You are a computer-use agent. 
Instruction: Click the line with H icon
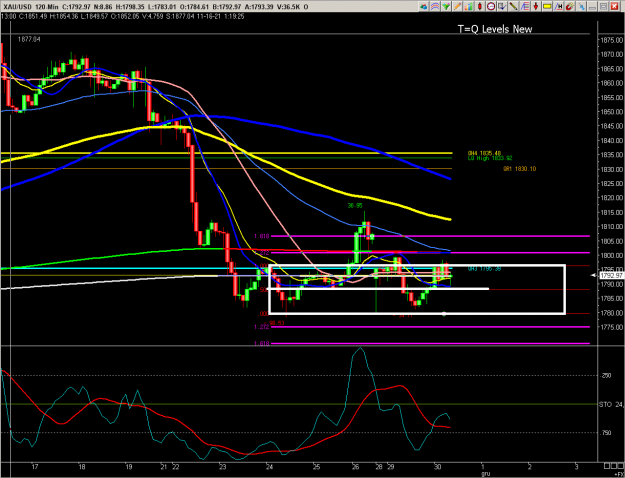pyautogui.click(x=558, y=6)
